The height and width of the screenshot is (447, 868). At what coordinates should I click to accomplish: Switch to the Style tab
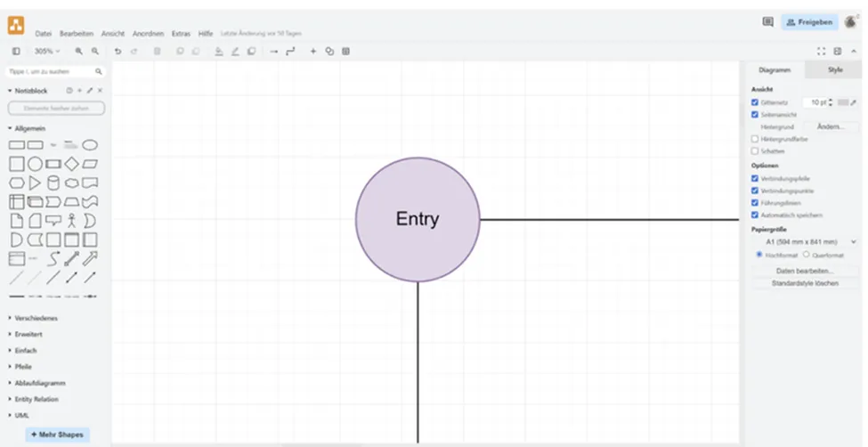pyautogui.click(x=835, y=69)
